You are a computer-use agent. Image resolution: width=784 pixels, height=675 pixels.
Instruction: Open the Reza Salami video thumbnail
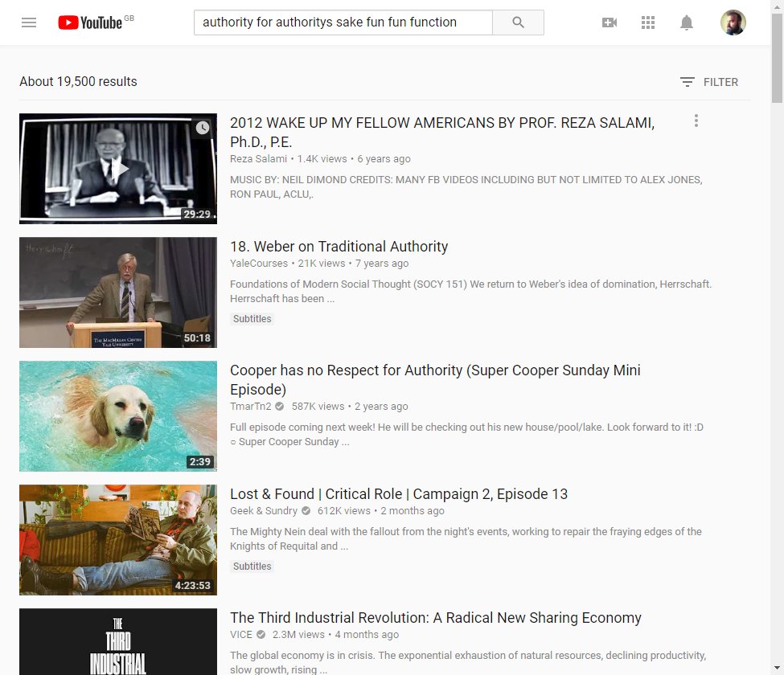coord(118,169)
